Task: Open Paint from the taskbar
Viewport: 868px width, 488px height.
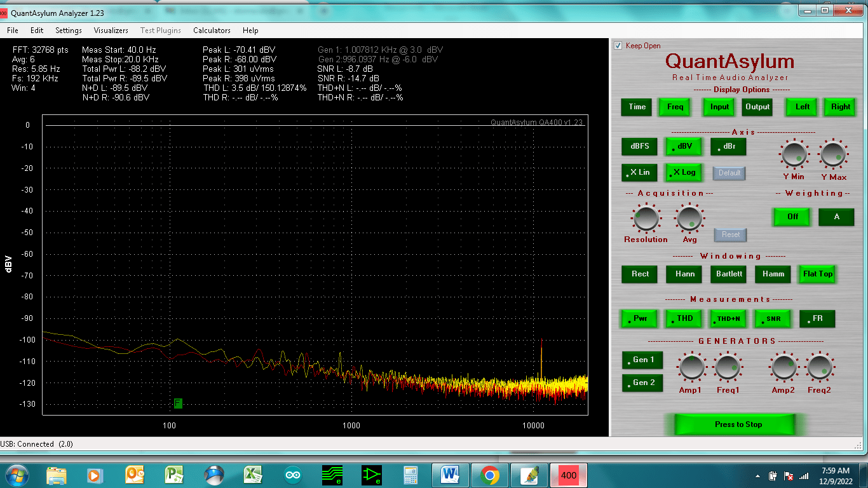Action: point(529,475)
